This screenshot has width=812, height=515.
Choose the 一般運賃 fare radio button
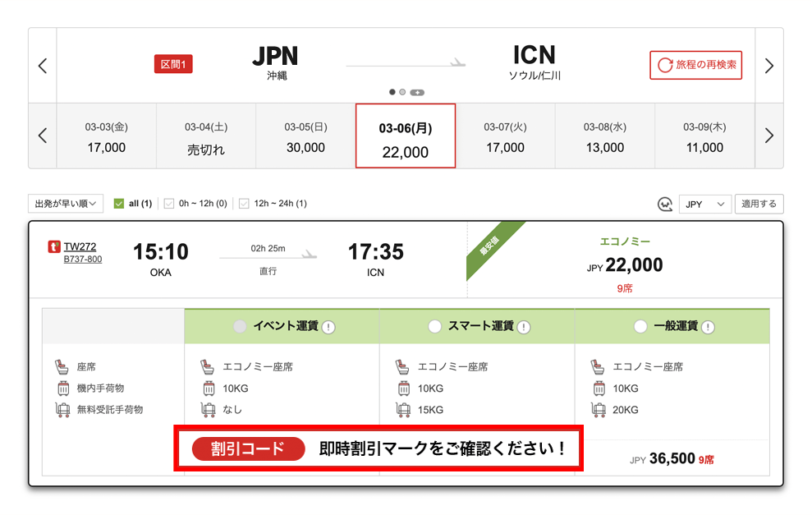point(640,327)
